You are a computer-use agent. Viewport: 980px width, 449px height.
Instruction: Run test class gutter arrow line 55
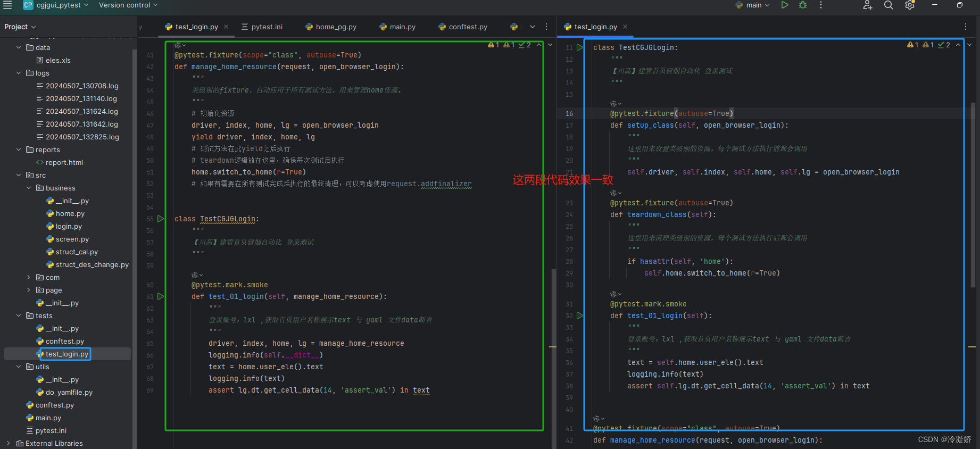click(161, 219)
